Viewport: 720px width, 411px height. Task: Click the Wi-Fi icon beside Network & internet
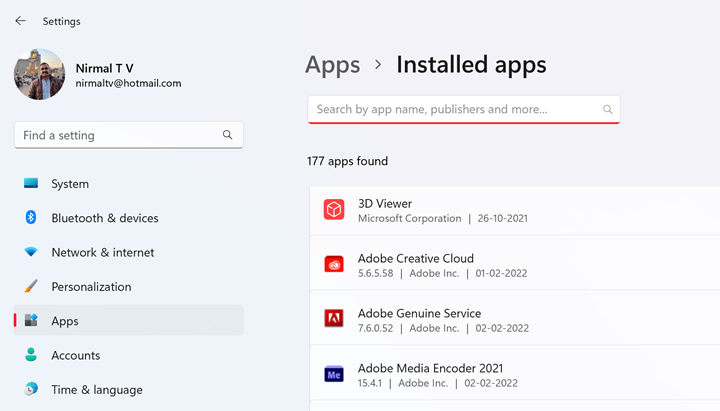tap(31, 252)
